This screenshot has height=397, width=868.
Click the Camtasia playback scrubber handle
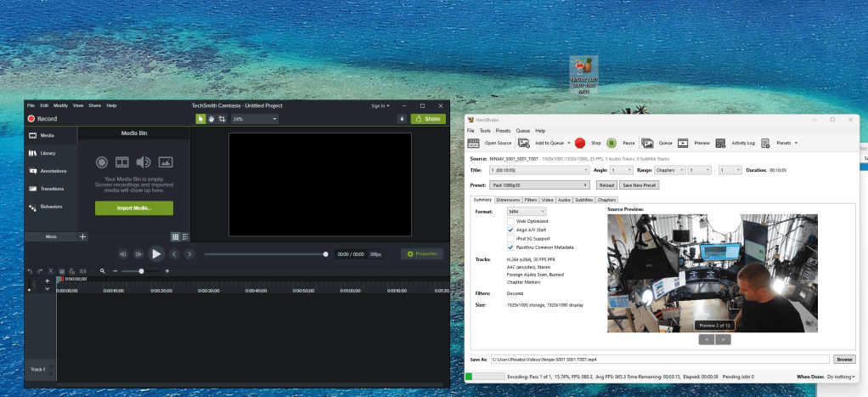point(325,254)
